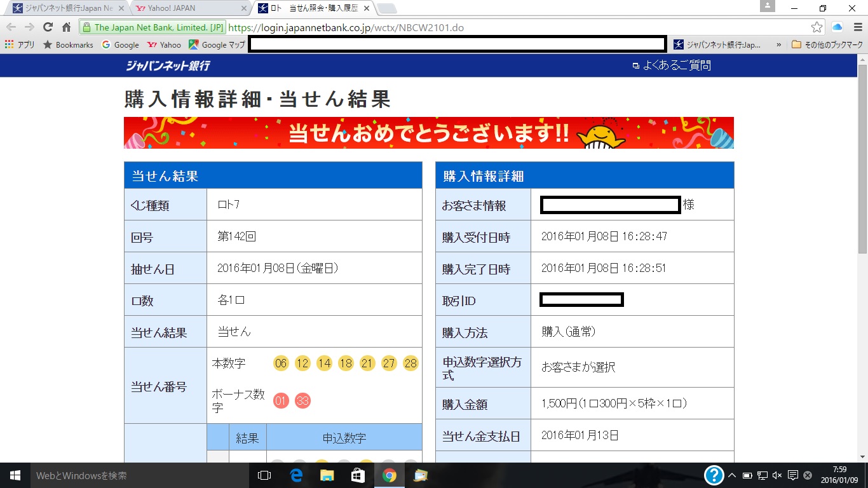Click the blue help question mark tray icon
Screen dimensions: 868x488
715,475
